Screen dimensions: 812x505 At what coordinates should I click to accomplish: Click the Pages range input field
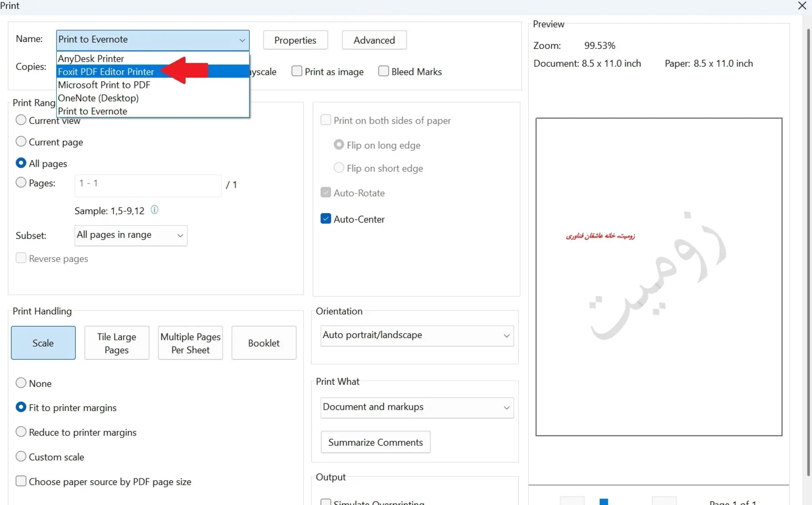[148, 186]
